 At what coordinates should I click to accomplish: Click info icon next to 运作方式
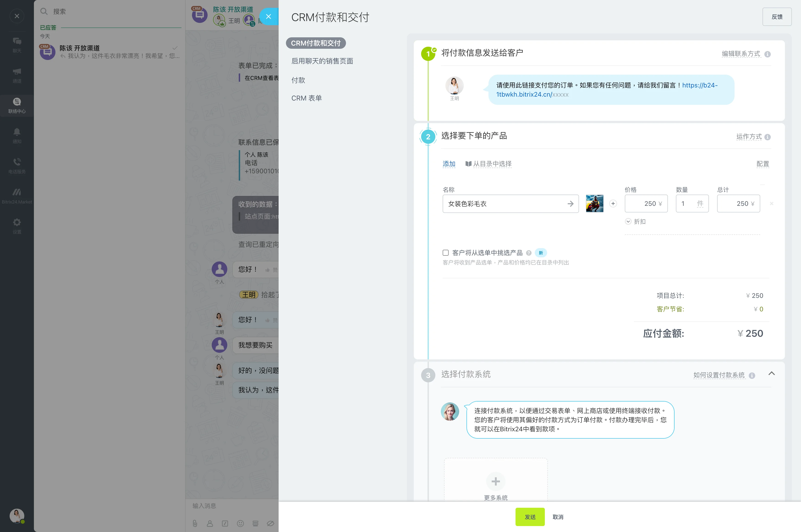point(767,137)
